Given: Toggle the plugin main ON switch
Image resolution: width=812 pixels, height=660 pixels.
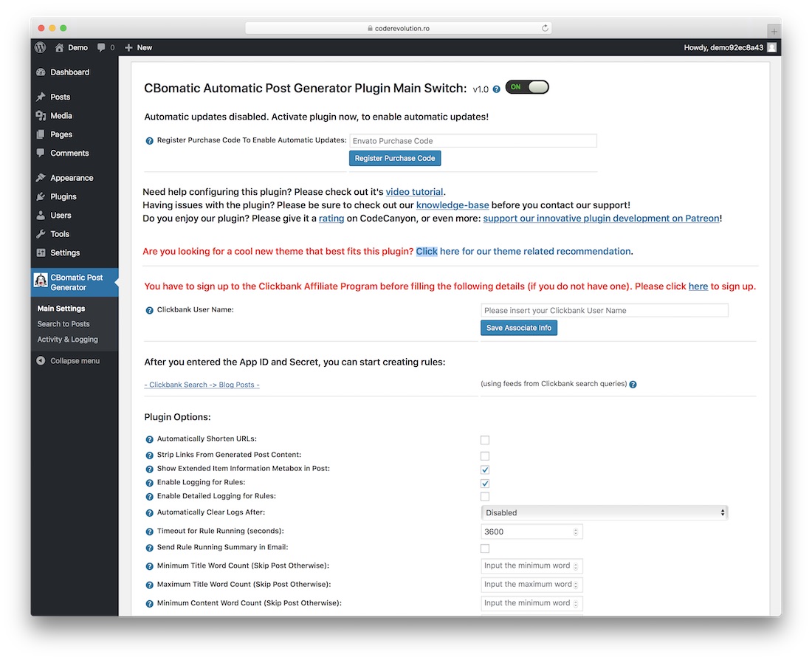Looking at the screenshot, I should pos(526,87).
